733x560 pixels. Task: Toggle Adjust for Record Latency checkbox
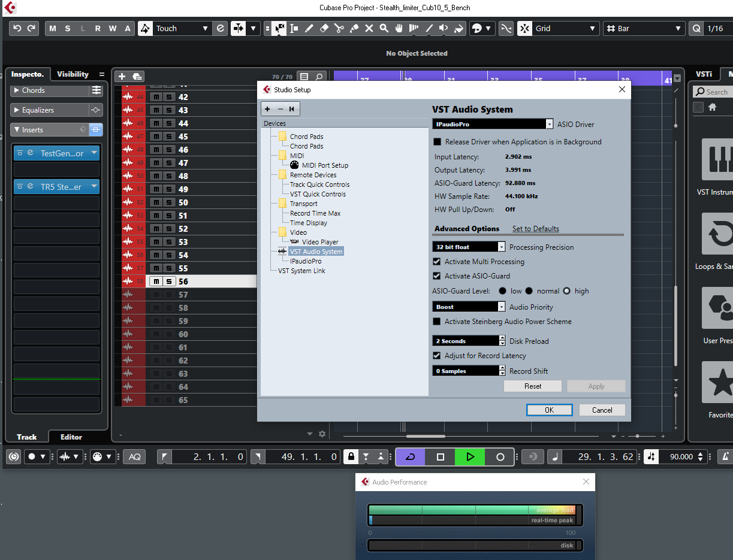point(437,356)
